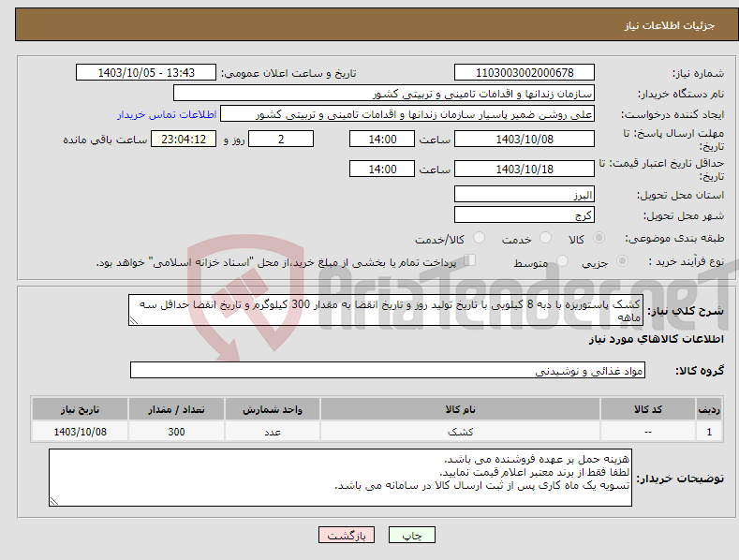
Task: Select the کالا/خدمت radio button
Action: click(x=479, y=238)
